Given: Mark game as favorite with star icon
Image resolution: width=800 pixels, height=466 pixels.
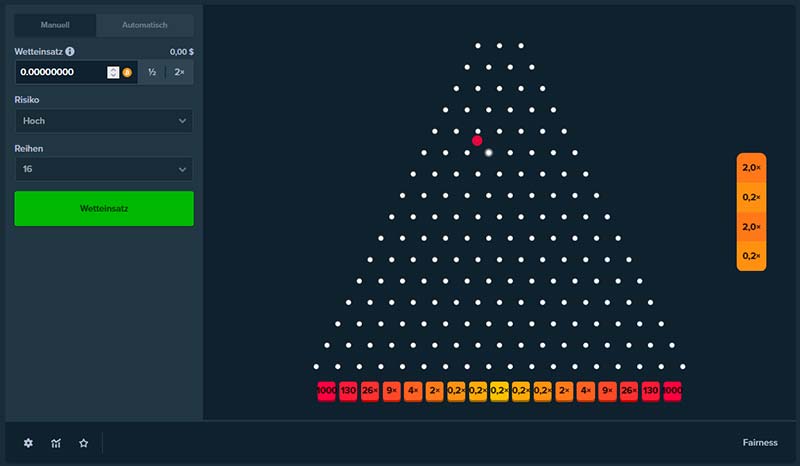Looking at the screenshot, I should (84, 443).
